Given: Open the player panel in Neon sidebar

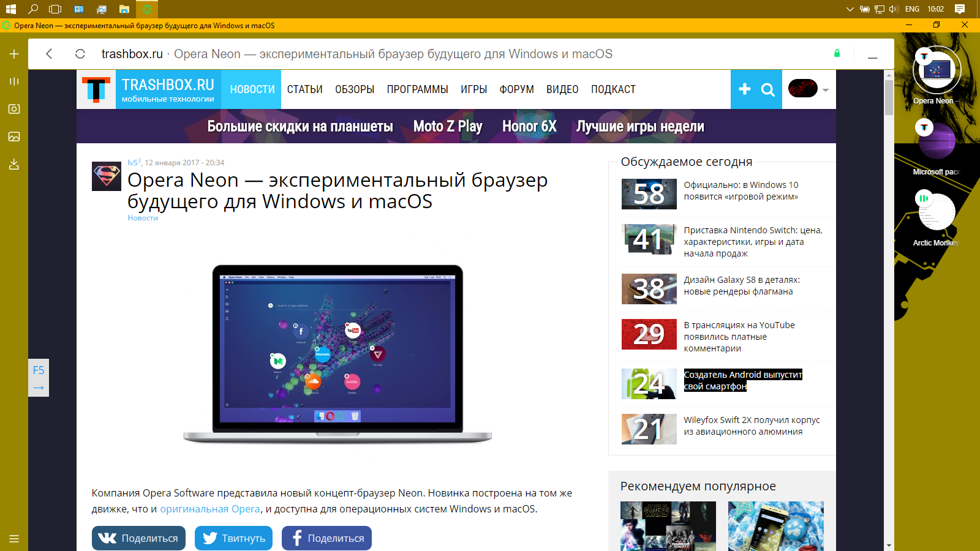Looking at the screenshot, I should [x=14, y=81].
